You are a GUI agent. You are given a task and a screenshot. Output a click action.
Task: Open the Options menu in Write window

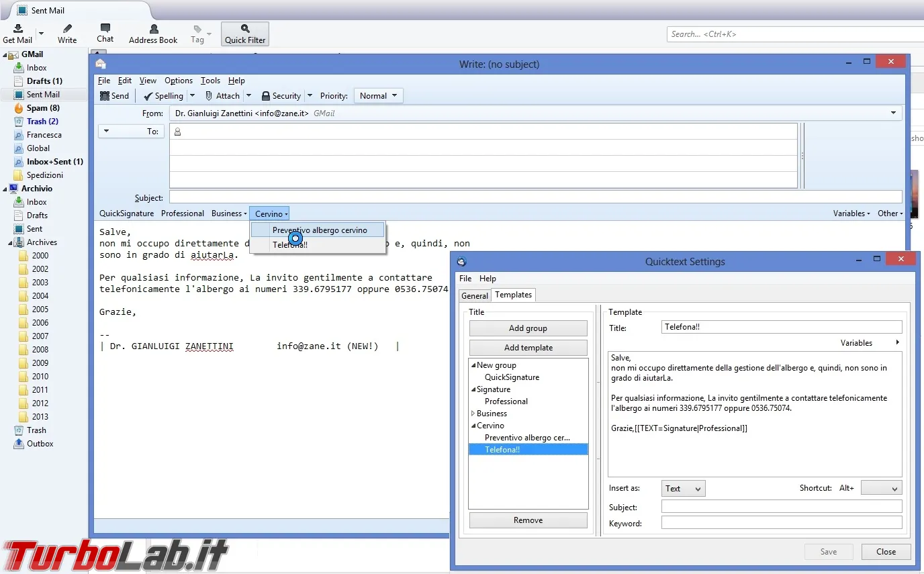[179, 81]
